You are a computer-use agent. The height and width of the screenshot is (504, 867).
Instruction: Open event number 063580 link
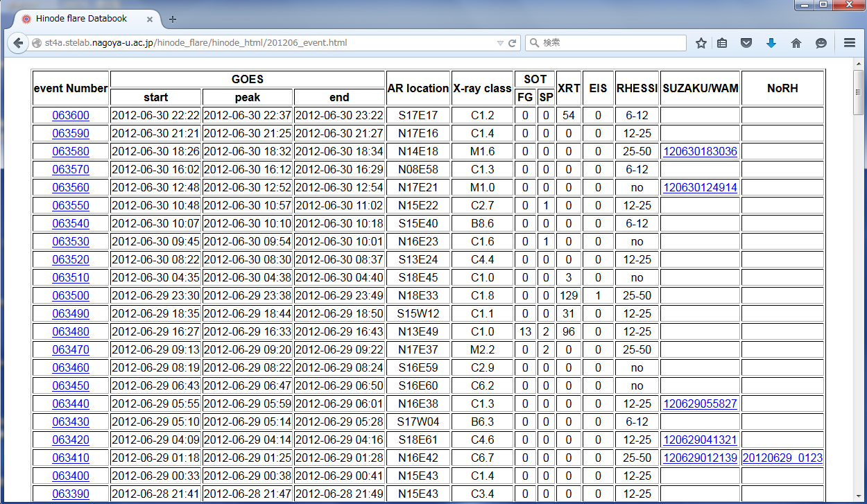(71, 151)
